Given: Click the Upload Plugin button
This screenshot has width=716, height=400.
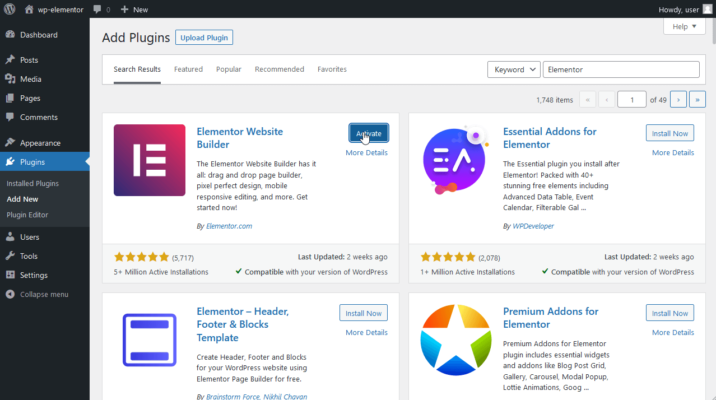Looking at the screenshot, I should [204, 38].
